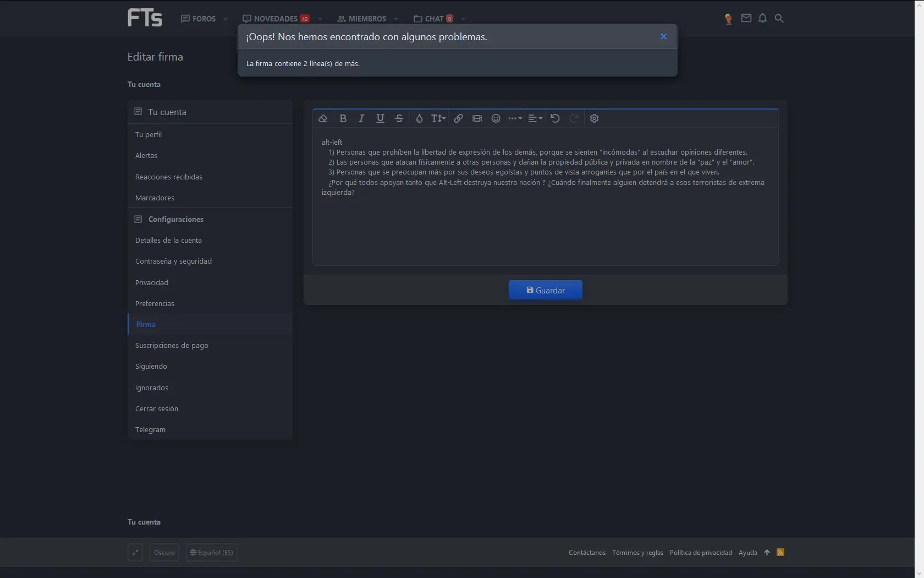Open the Español (ES) language chooser
The width and height of the screenshot is (924, 578).
point(212,552)
